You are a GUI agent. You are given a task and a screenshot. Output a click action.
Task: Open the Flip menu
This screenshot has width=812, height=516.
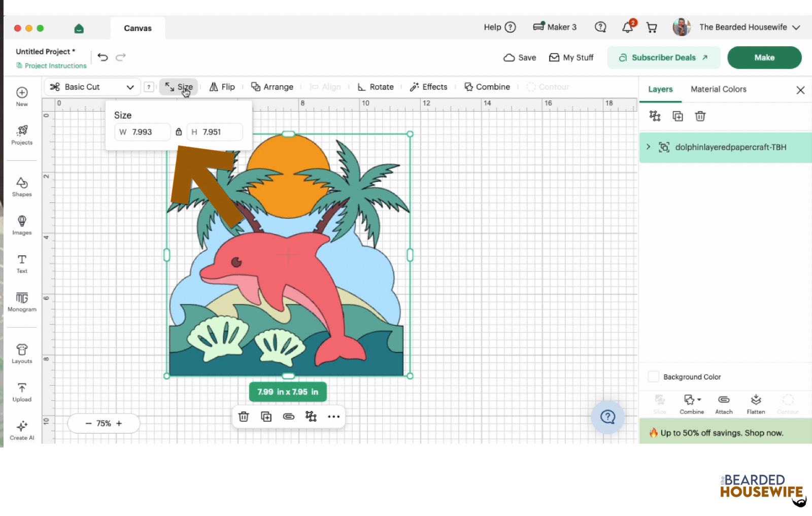[222, 87]
